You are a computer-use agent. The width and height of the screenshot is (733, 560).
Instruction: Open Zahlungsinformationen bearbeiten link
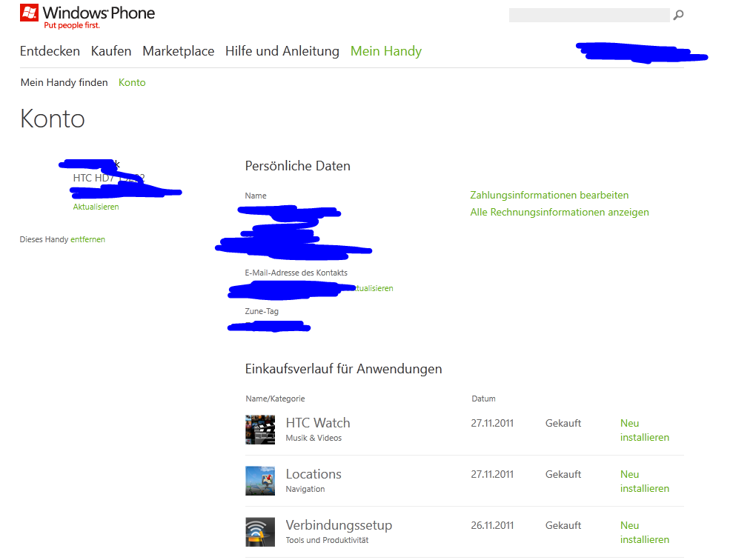549,195
